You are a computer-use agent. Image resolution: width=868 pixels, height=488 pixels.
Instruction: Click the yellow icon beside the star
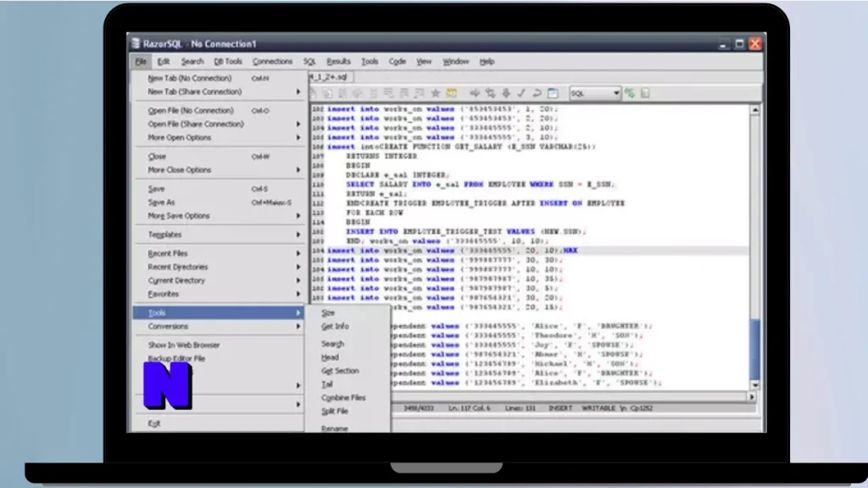coord(452,93)
